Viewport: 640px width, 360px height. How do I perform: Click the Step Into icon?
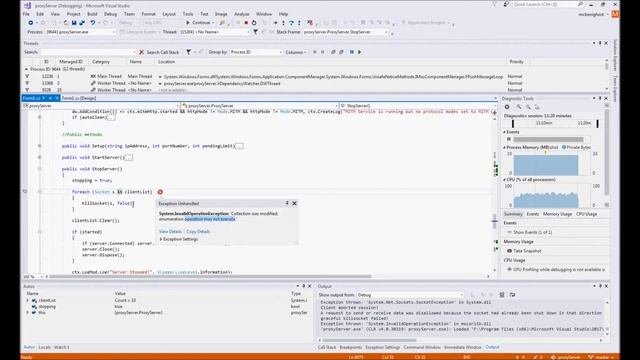283,23
